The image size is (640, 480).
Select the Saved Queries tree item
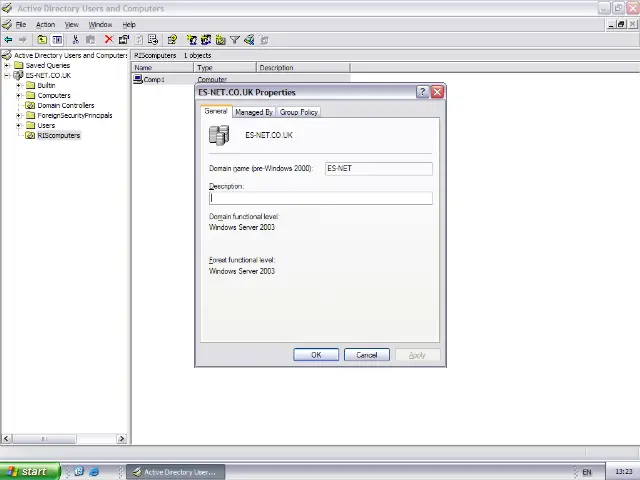(x=47, y=65)
